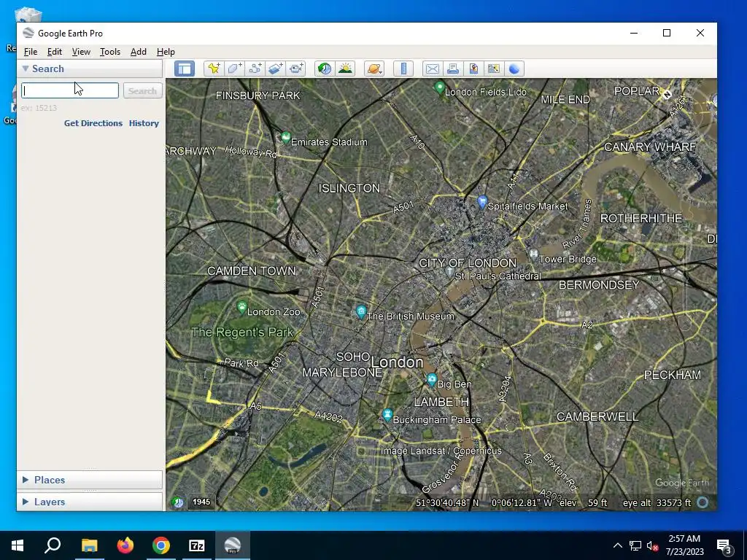
Task: Record a tour with the camera icon
Action: point(296,69)
